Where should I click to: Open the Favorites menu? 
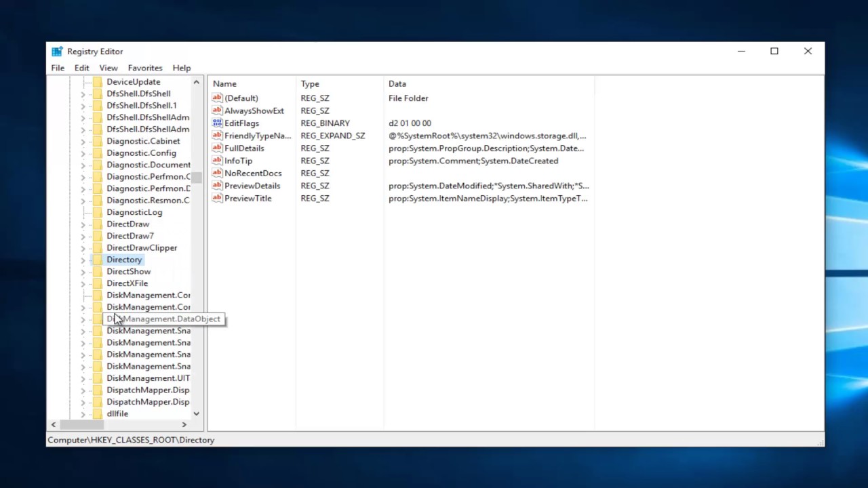point(145,68)
